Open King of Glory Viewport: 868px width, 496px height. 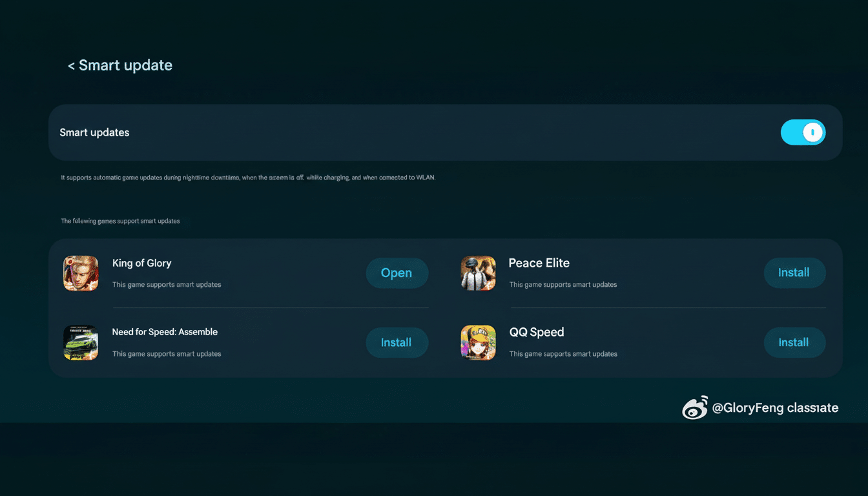[397, 273]
